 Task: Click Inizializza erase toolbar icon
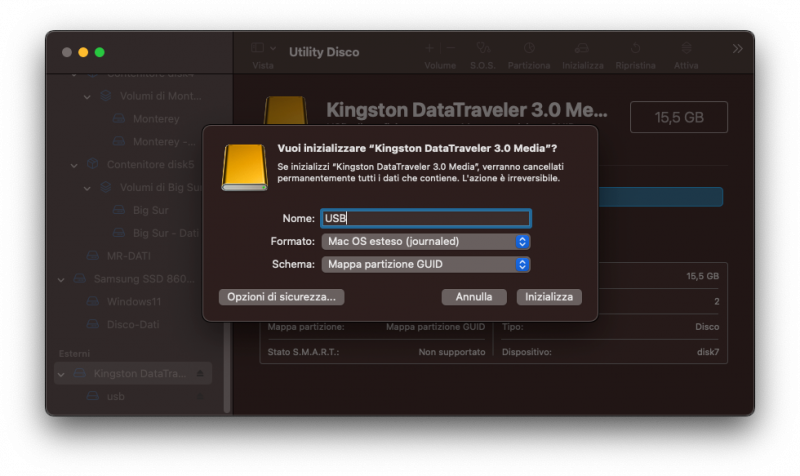(582, 48)
